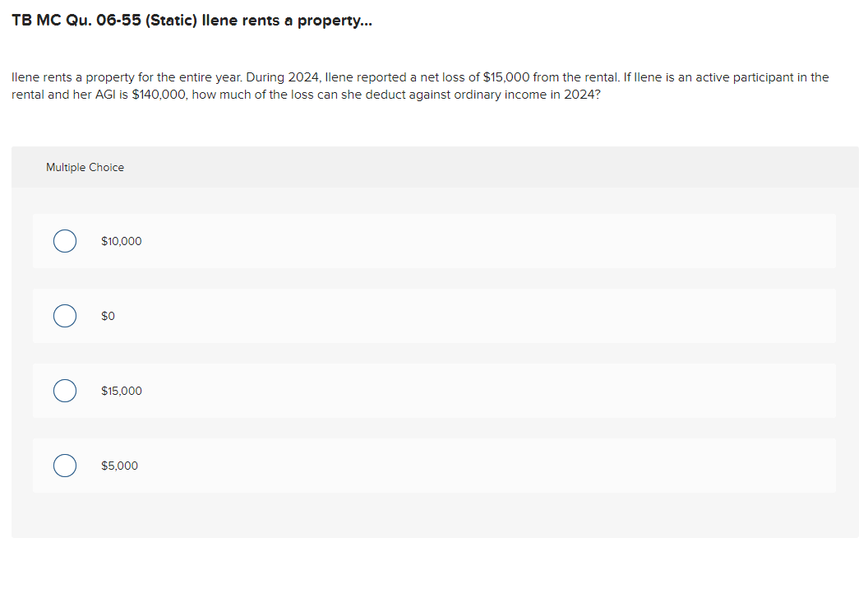Click the $10,000 answer row
This screenshot has width=868, height=612.
coord(434,241)
